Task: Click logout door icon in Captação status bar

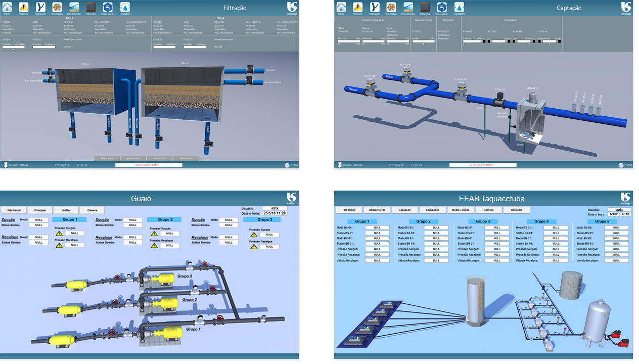Action: point(339,165)
